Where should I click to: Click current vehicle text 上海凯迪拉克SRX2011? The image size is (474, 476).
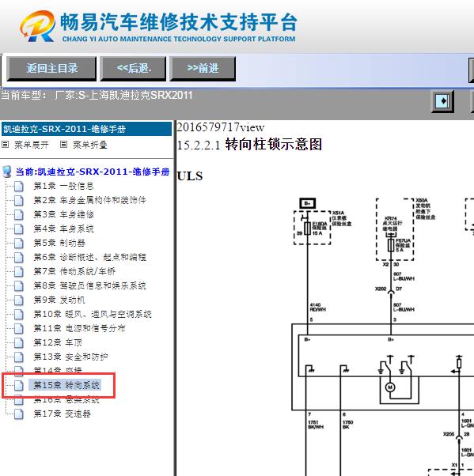pyautogui.click(x=141, y=96)
